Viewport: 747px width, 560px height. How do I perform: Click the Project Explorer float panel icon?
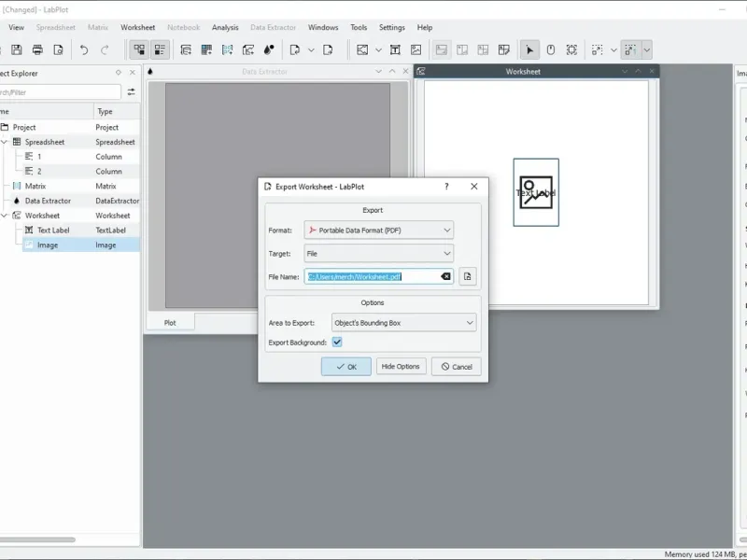pos(119,73)
